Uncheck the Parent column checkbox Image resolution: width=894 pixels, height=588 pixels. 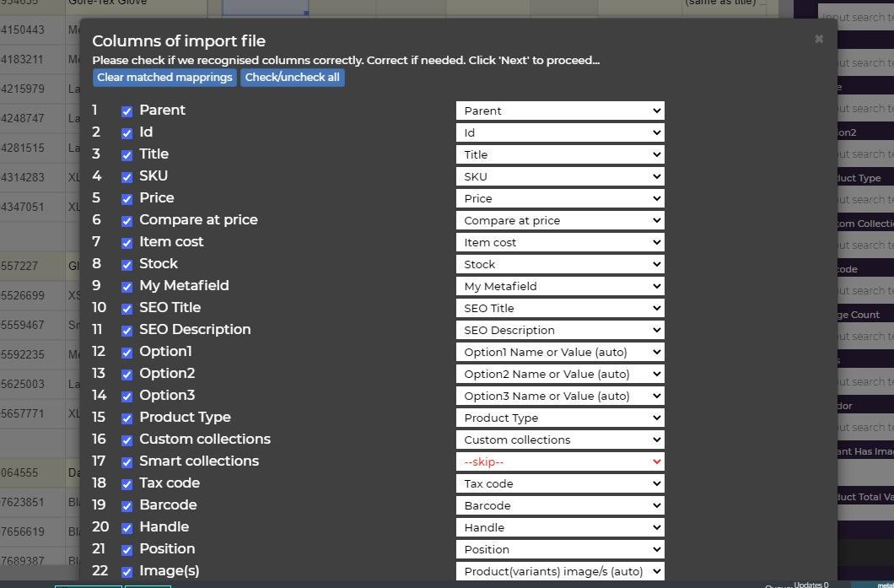pyautogui.click(x=127, y=111)
